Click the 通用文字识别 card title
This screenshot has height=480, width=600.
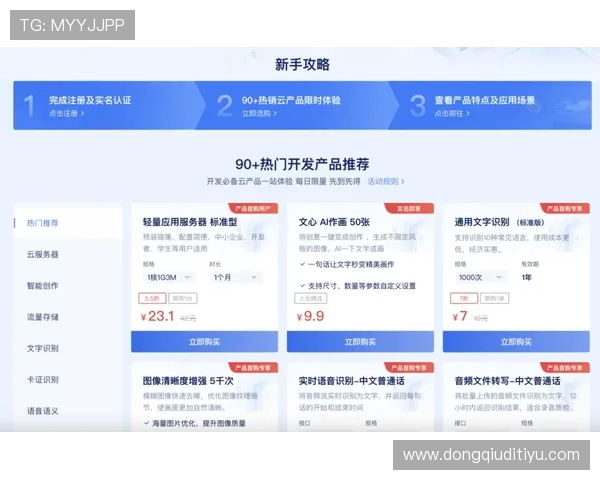tap(499, 222)
